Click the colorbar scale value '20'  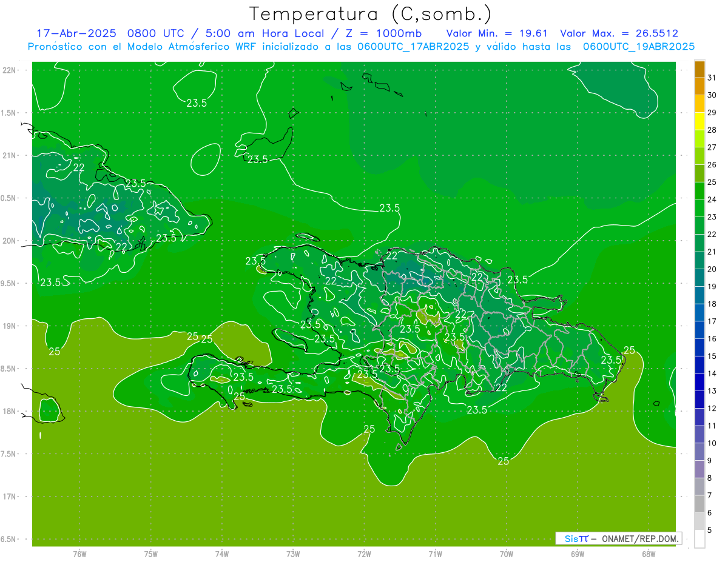(x=712, y=269)
